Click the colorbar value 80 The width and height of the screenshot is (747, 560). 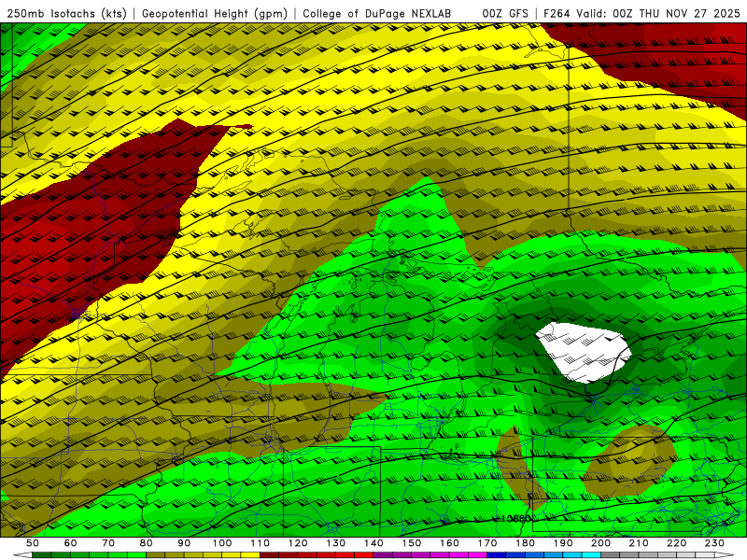click(x=147, y=543)
